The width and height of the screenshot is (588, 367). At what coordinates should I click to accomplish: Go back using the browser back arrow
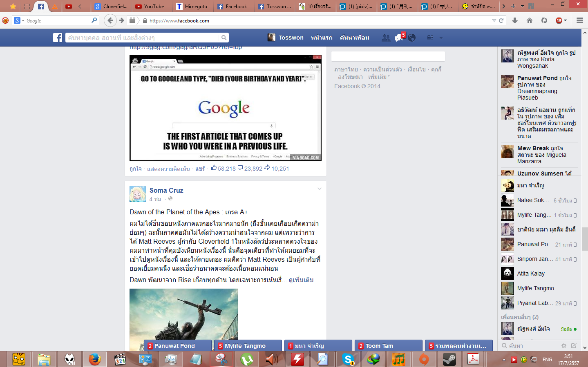point(110,20)
